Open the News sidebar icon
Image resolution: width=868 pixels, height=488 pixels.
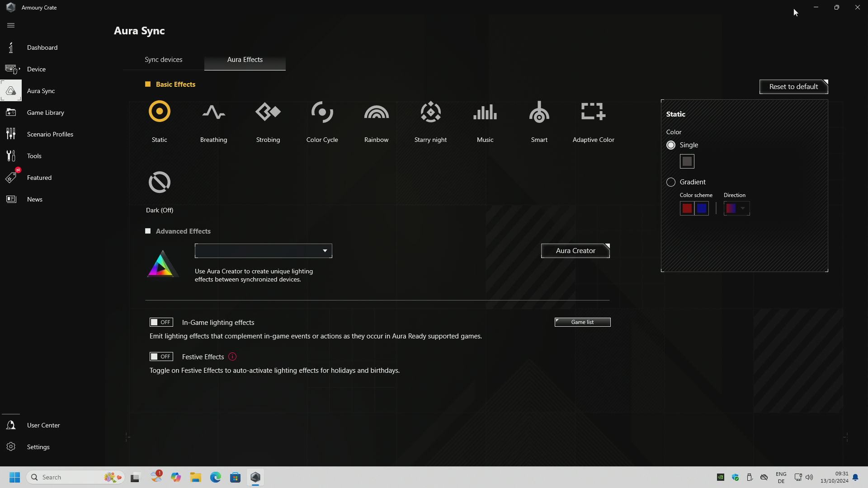pos(11,199)
